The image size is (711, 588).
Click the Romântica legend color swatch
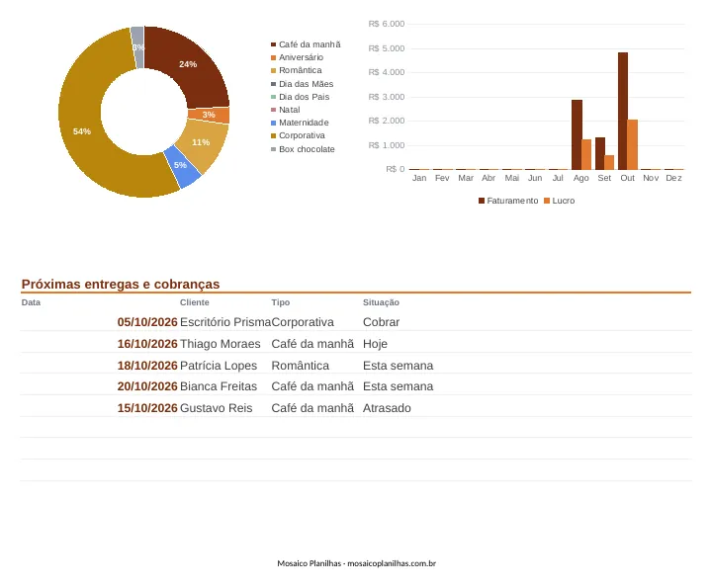pos(274,71)
